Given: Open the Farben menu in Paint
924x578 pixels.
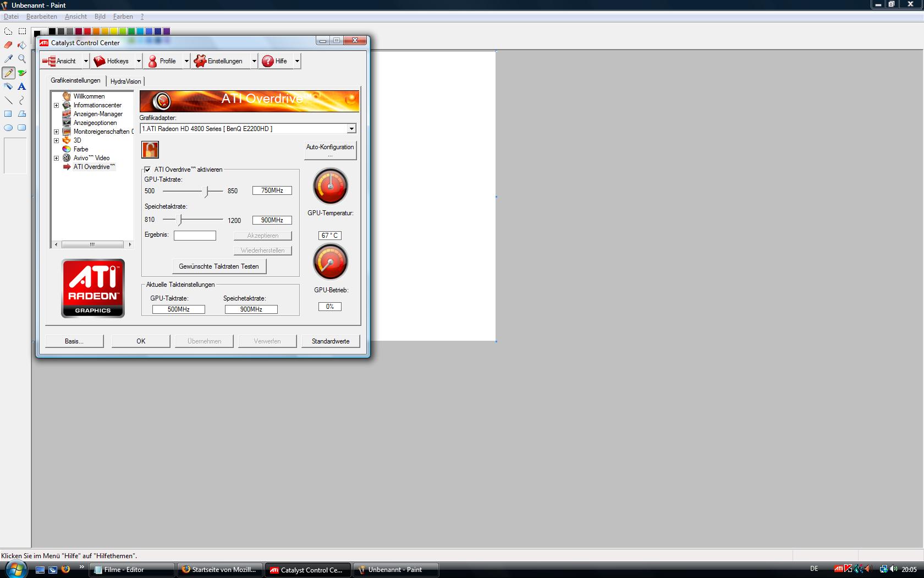Looking at the screenshot, I should click(123, 17).
